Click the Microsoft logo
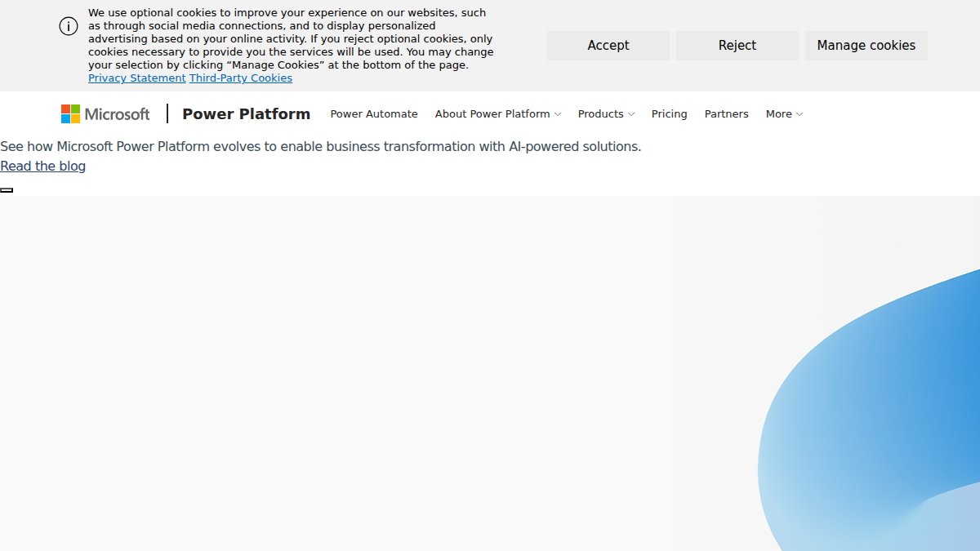Screen dimensions: 980x551 (x=105, y=114)
